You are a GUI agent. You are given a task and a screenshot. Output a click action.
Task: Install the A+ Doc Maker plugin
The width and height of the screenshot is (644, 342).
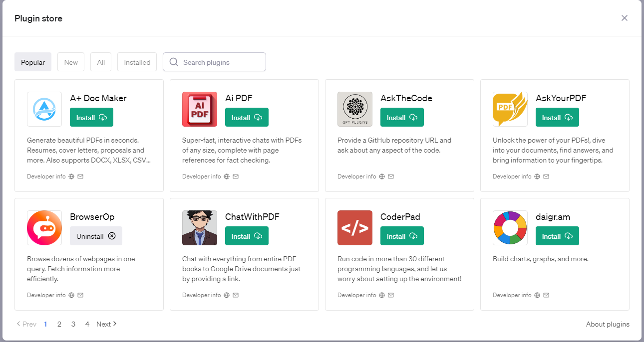(x=91, y=118)
